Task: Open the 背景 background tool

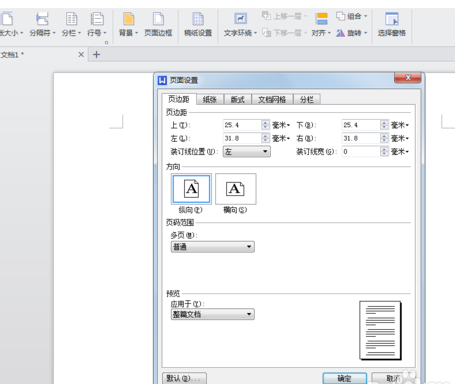Action: click(x=128, y=24)
